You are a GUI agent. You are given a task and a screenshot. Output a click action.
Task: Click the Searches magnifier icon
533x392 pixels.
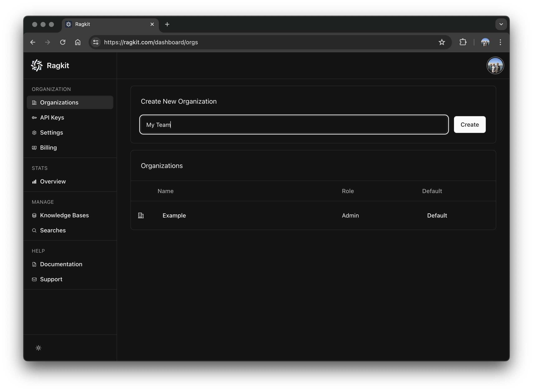[x=34, y=230]
